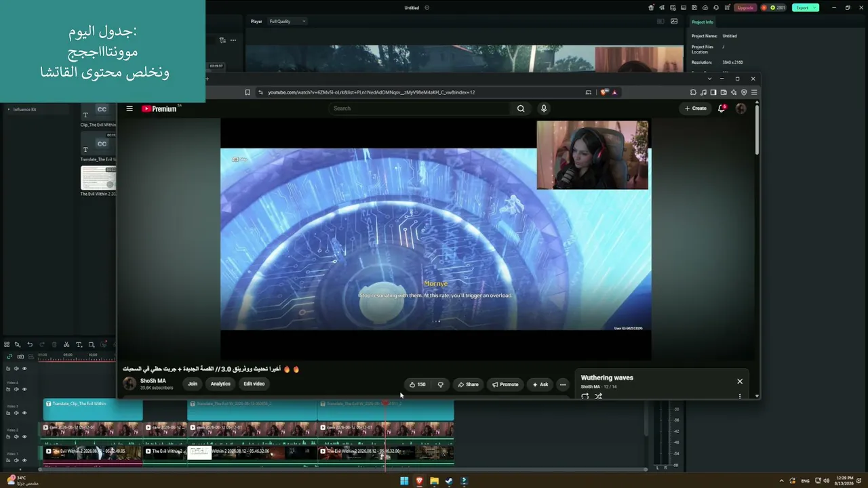868x488 pixels.
Task: Click the timeline horizontal scrollbar
Action: (x=342, y=469)
